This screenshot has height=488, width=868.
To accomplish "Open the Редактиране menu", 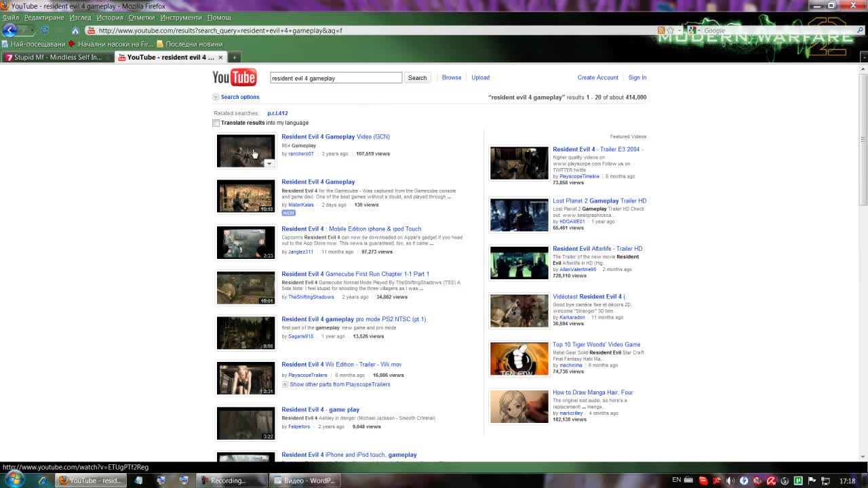I will coord(43,17).
